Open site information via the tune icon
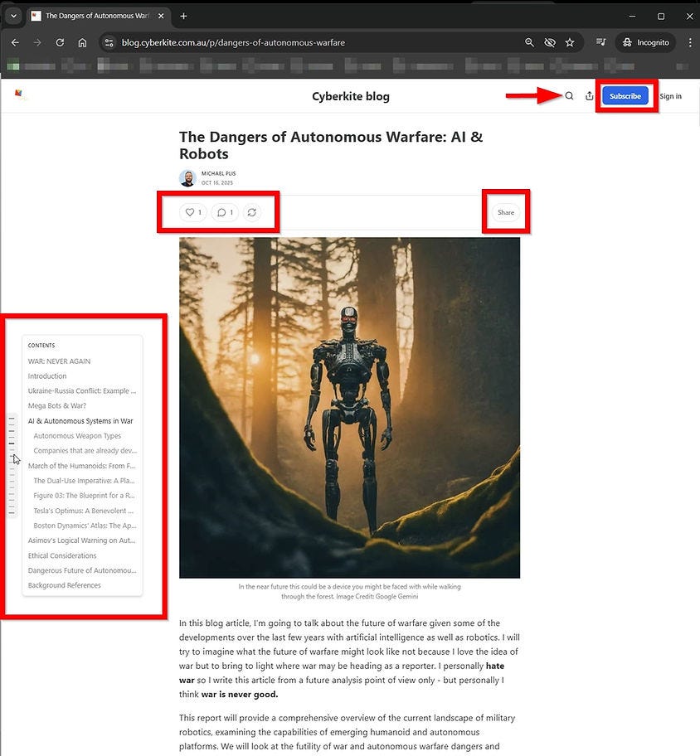This screenshot has height=756, width=700. click(x=109, y=42)
